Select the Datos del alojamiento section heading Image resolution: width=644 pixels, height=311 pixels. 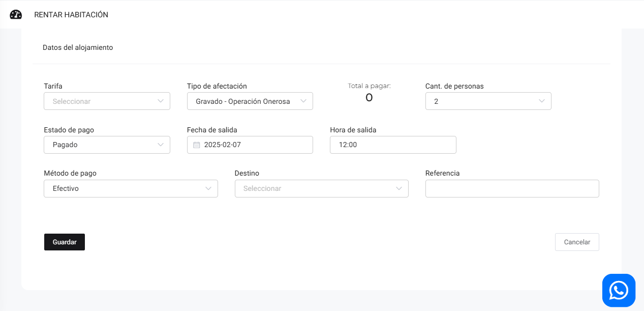pyautogui.click(x=78, y=47)
